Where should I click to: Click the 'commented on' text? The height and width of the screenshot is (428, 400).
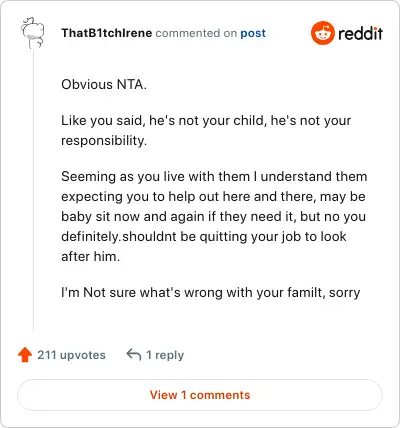pyautogui.click(x=196, y=33)
